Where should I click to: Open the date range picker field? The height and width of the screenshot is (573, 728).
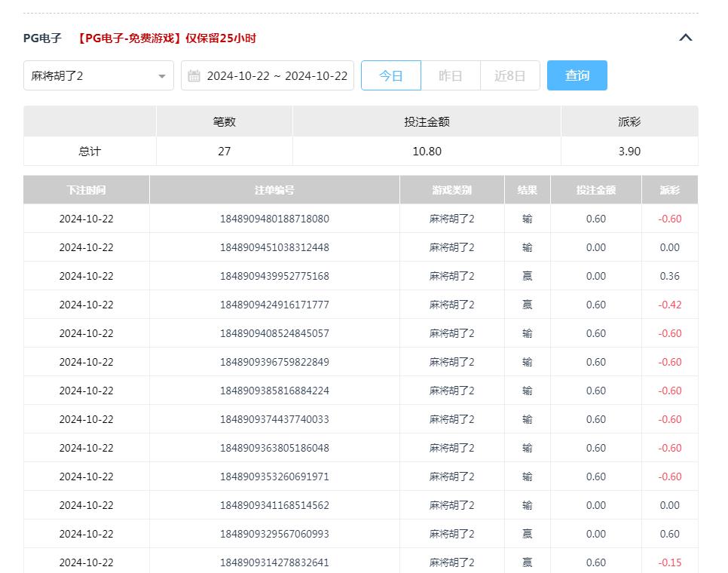pyautogui.click(x=277, y=75)
